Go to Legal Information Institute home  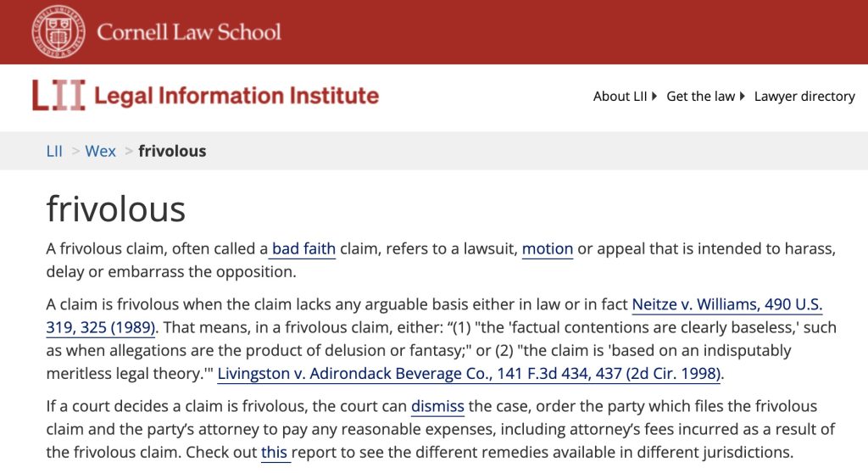point(236,96)
